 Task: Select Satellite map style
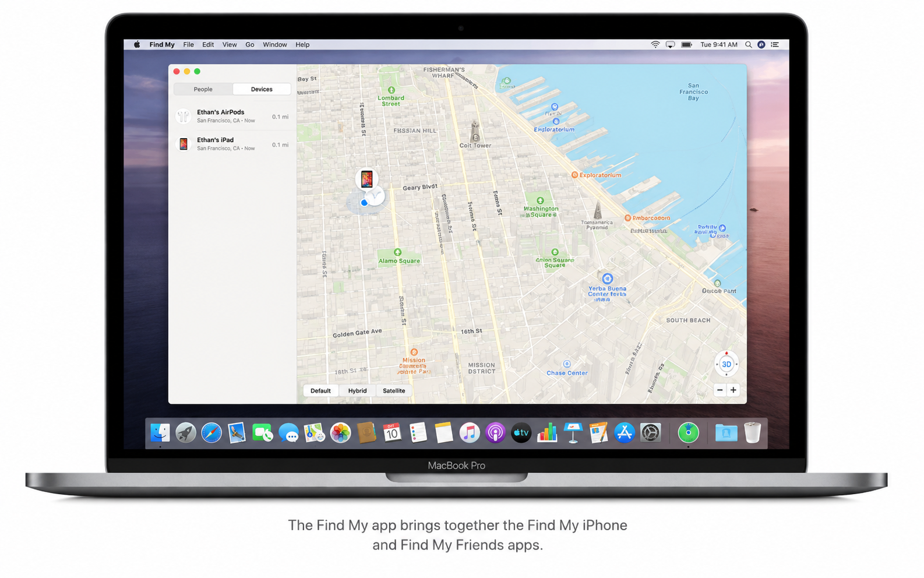pos(394,391)
